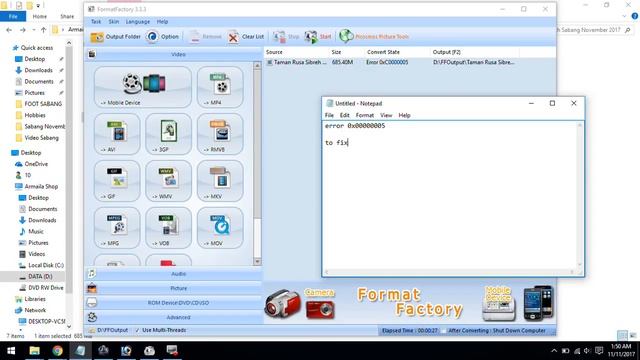This screenshot has height=360, width=640.
Task: Select the MKV conversion icon
Action: [220, 181]
